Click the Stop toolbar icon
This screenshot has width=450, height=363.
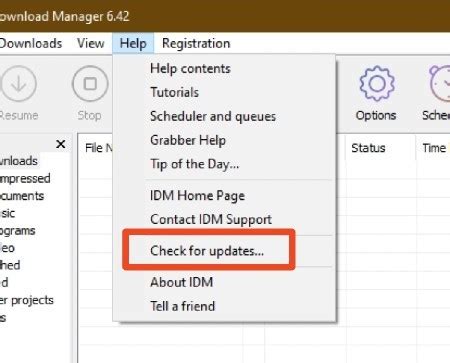[90, 84]
